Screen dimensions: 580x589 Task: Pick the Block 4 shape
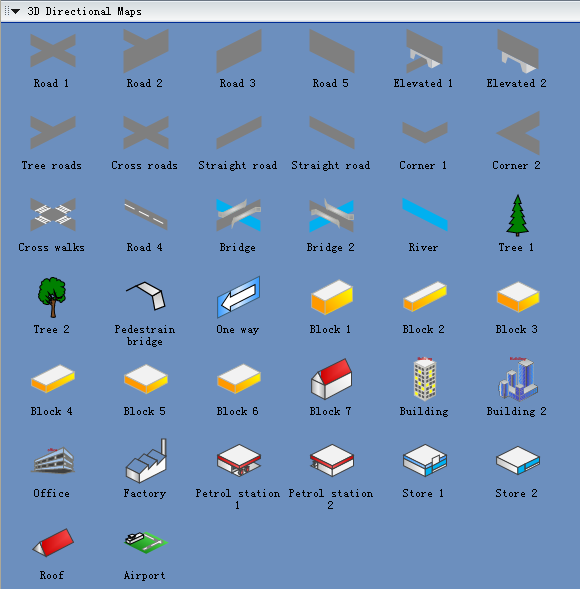53,379
